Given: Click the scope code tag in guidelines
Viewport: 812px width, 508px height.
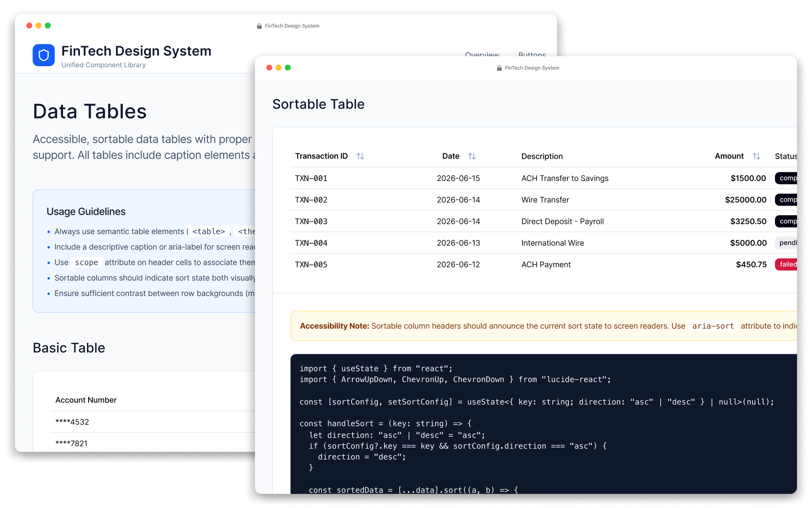Looking at the screenshot, I should (x=87, y=262).
